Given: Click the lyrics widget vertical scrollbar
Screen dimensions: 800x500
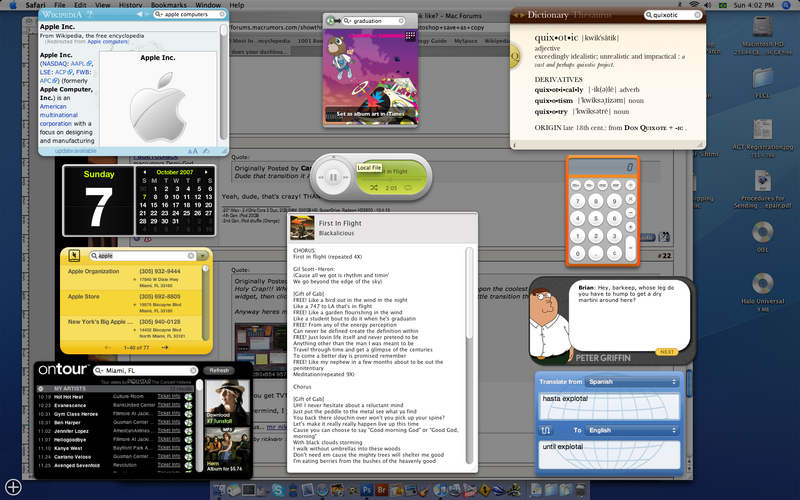Looking at the screenshot, I should tap(470, 356).
